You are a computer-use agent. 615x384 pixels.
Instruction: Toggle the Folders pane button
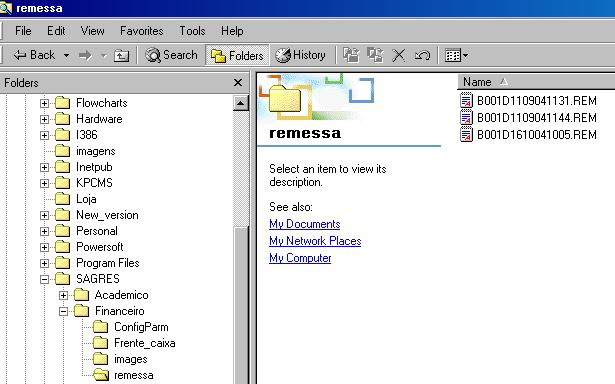[x=237, y=55]
